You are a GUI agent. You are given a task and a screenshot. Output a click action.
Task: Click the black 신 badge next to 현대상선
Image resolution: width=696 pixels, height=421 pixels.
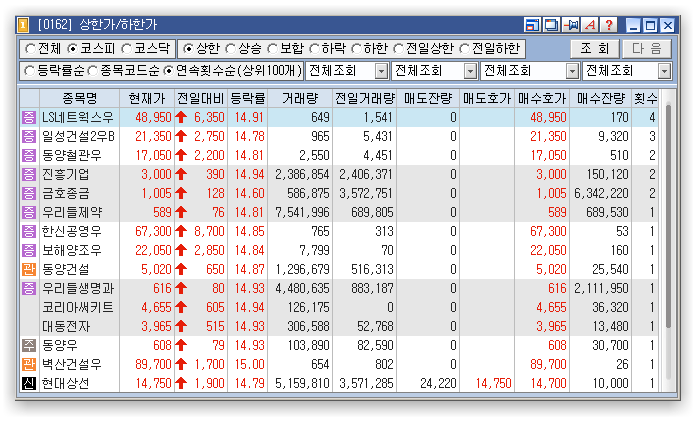(x=29, y=383)
